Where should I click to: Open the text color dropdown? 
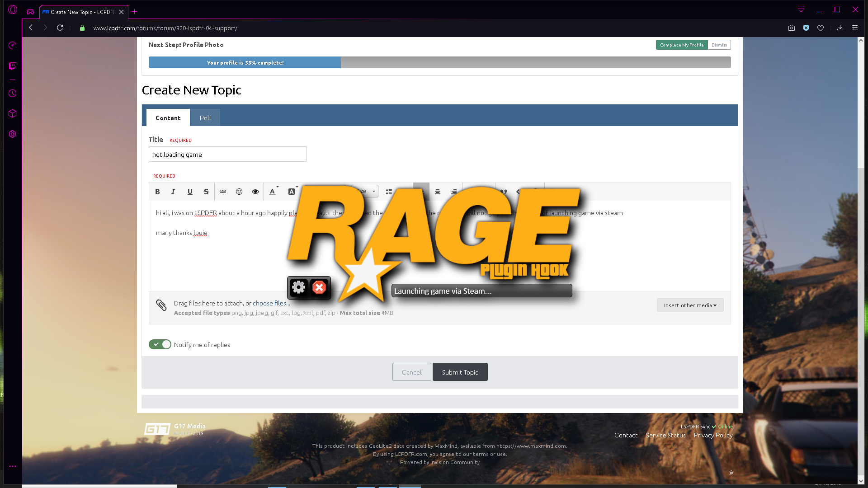tap(273, 192)
